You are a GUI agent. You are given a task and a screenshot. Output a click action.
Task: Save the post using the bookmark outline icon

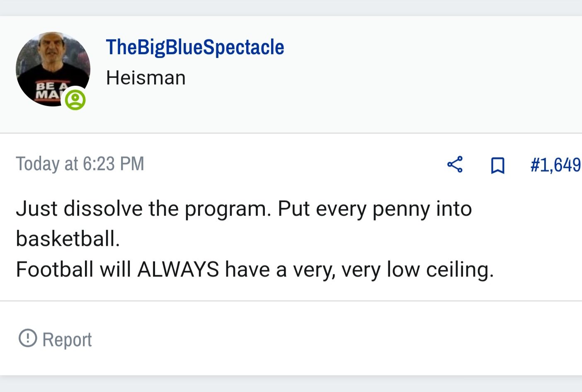point(497,165)
